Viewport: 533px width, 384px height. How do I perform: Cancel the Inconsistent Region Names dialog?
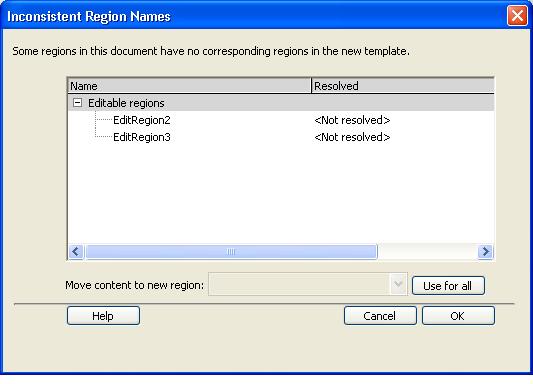[380, 316]
